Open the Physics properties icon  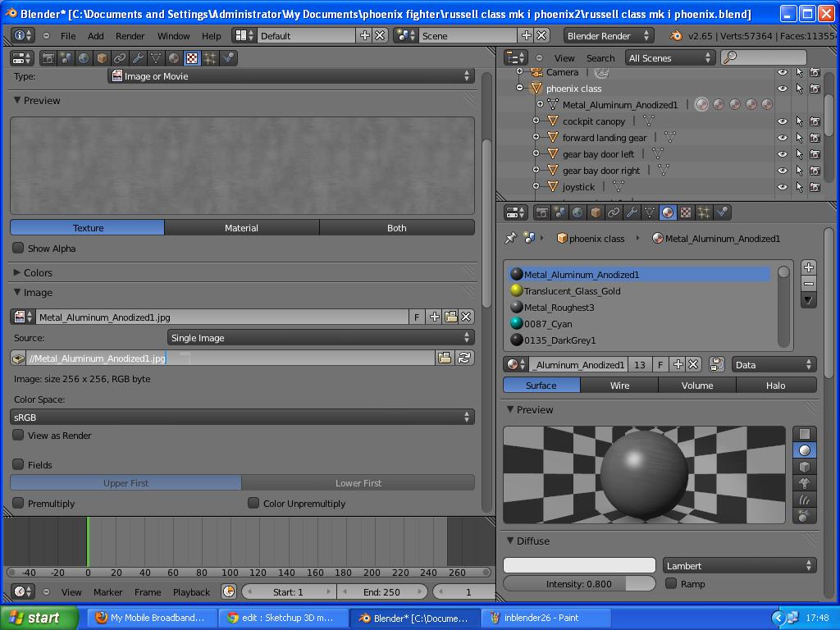pos(722,212)
